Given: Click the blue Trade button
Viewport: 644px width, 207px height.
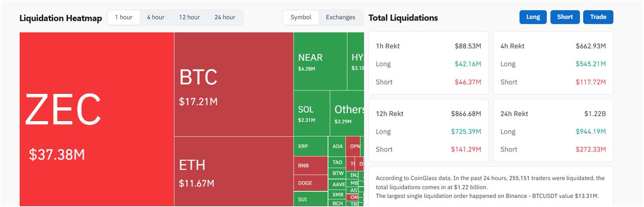Looking at the screenshot, I should click(x=598, y=17).
